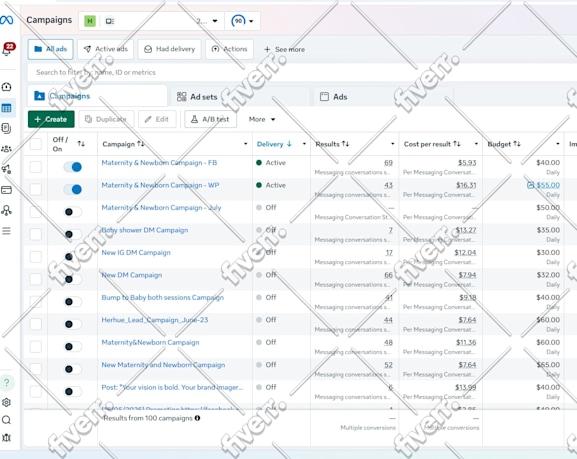Select the Active ads filter

click(106, 49)
